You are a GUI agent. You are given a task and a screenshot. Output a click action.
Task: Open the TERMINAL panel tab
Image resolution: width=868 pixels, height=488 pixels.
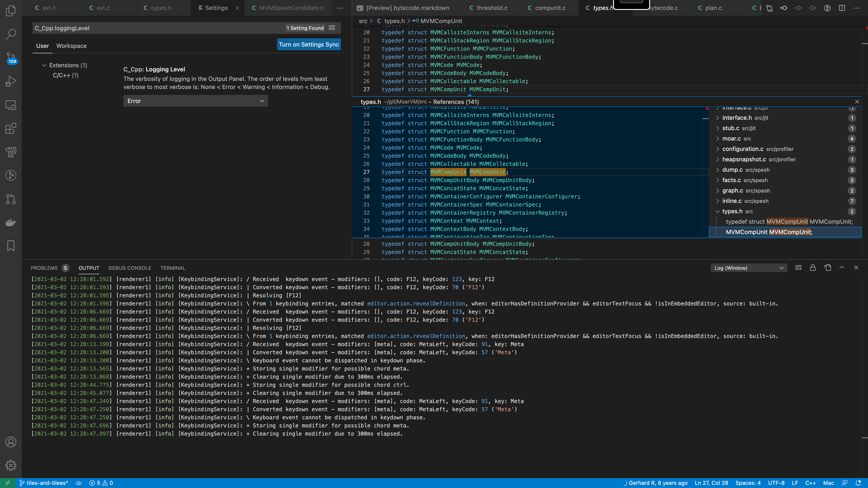click(x=173, y=268)
